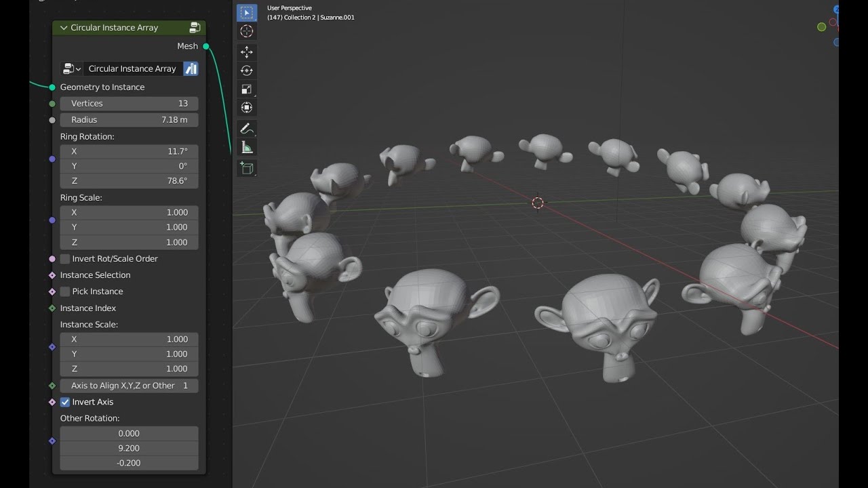Click the Vertices value field
This screenshot has height=488, width=868.
point(130,104)
